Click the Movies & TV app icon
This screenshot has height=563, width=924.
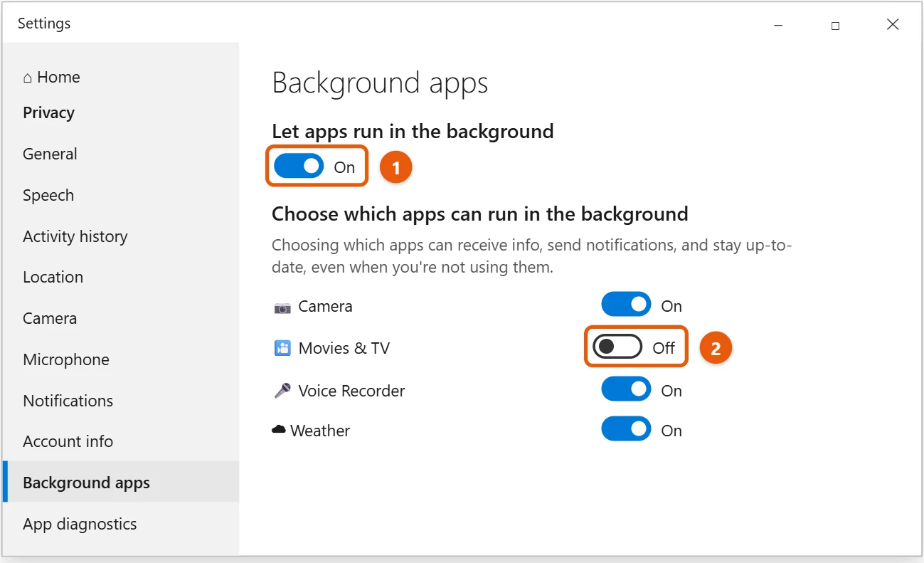coord(282,348)
